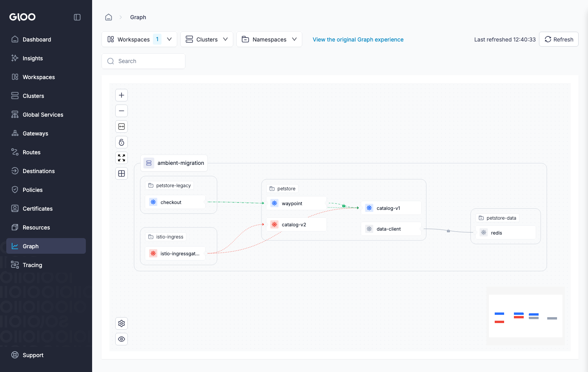
Task: Refresh the graph data
Action: [559, 39]
